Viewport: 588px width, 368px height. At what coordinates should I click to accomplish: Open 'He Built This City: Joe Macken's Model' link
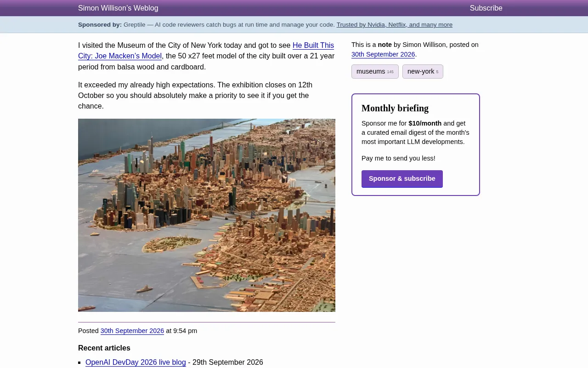click(x=206, y=51)
